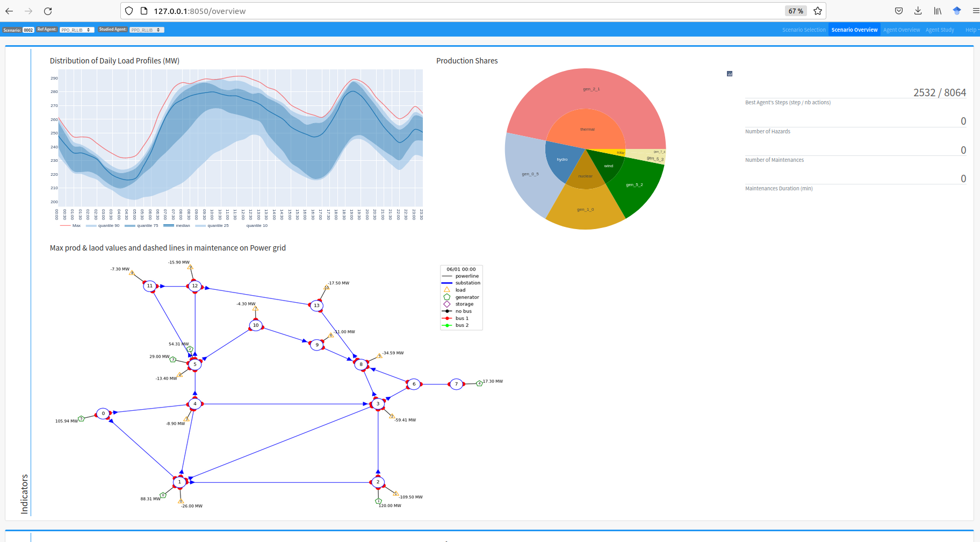Click the Scenario 0002 badge
The height and width of the screenshot is (542, 980).
tap(28, 30)
